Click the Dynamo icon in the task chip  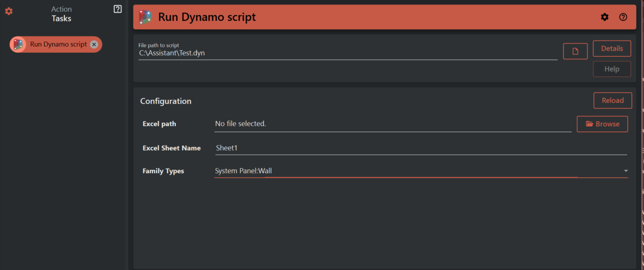(x=18, y=45)
